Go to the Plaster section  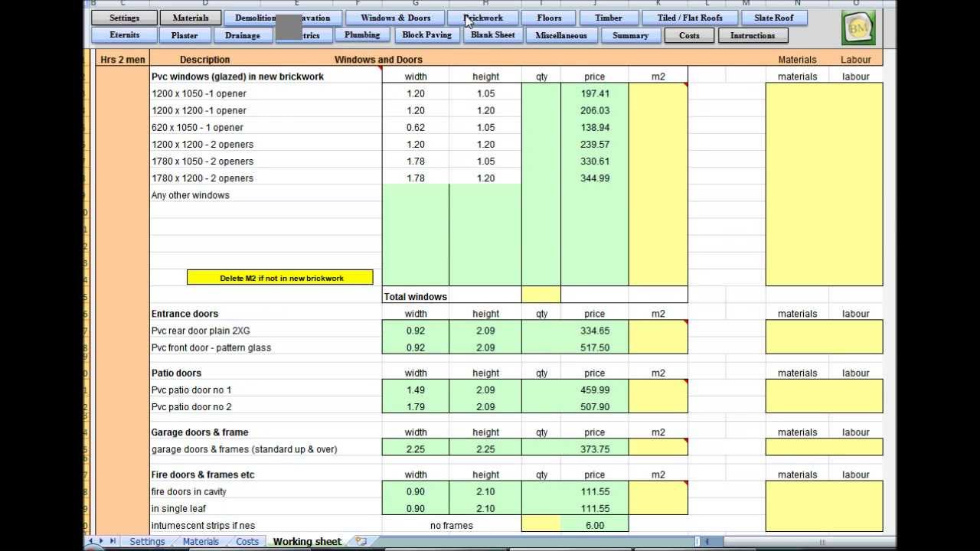(185, 35)
